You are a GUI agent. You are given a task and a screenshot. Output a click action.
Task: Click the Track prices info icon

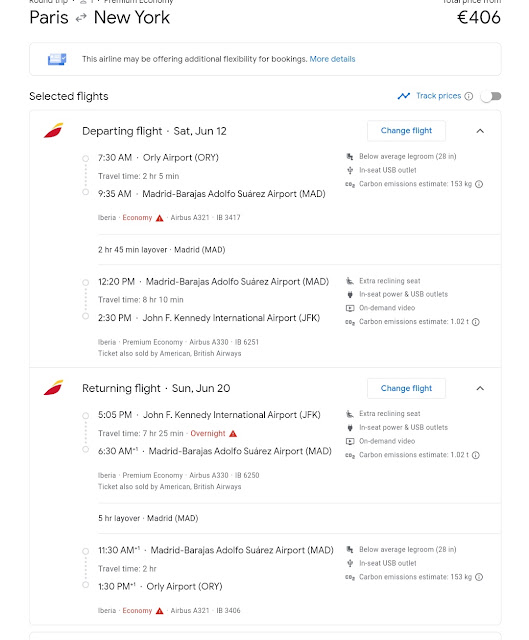[469, 96]
